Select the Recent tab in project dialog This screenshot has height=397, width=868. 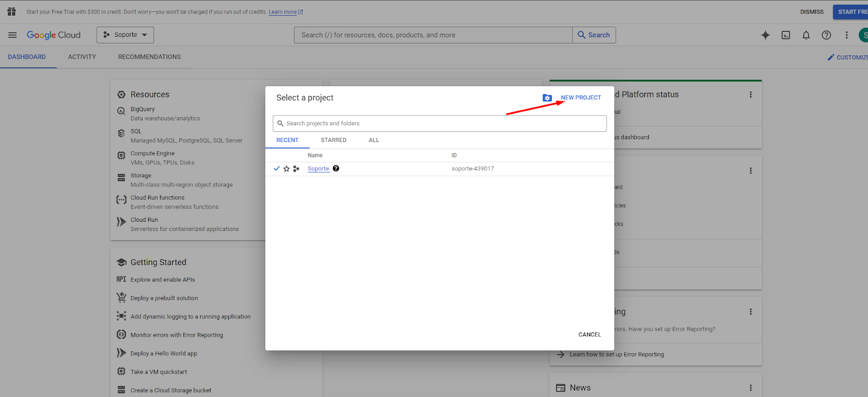point(288,140)
